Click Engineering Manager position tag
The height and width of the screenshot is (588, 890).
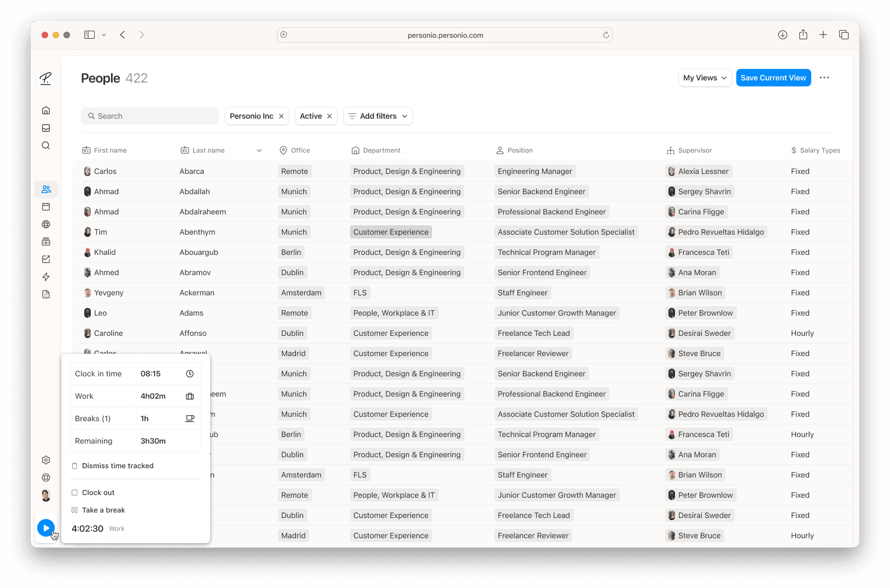click(535, 171)
